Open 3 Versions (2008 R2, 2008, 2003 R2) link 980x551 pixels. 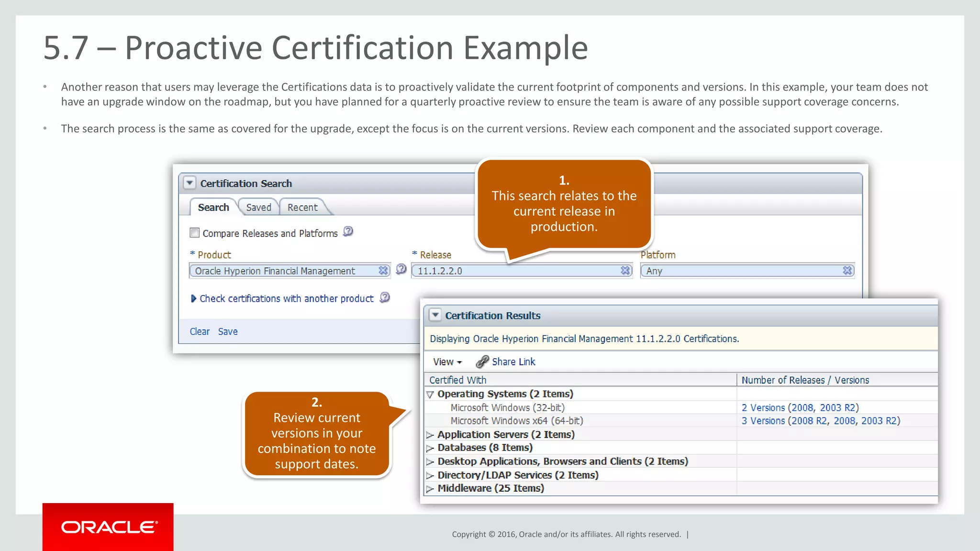821,421
